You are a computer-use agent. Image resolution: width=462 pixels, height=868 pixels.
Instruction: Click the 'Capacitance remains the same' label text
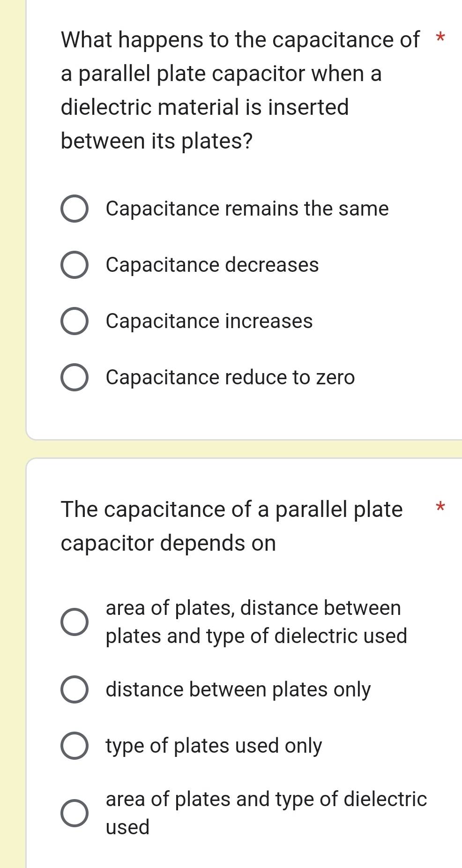pyautogui.click(x=247, y=209)
